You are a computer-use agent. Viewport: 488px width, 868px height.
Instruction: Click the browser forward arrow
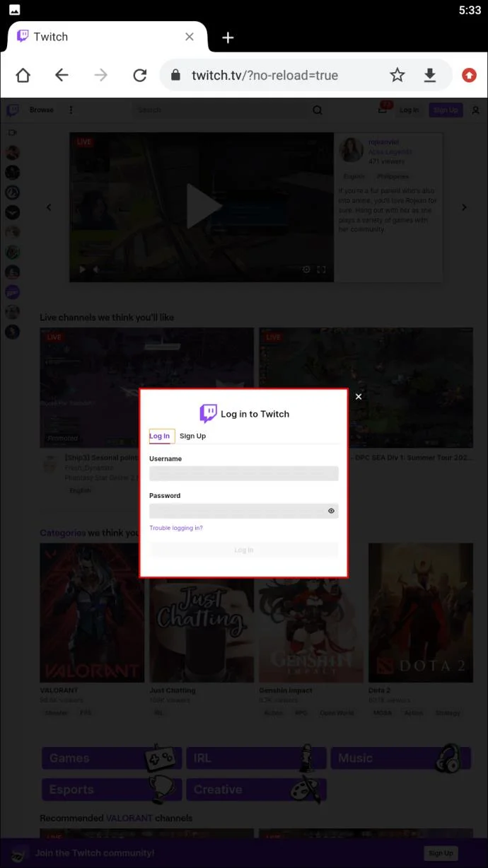(x=101, y=76)
